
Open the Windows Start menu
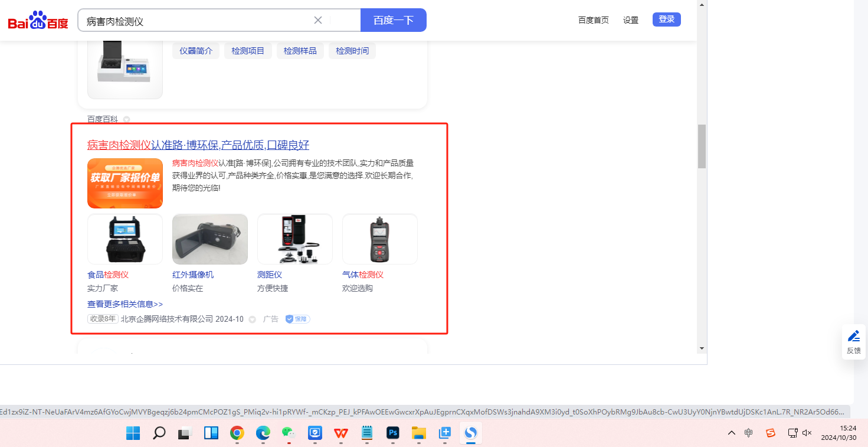coord(133,433)
